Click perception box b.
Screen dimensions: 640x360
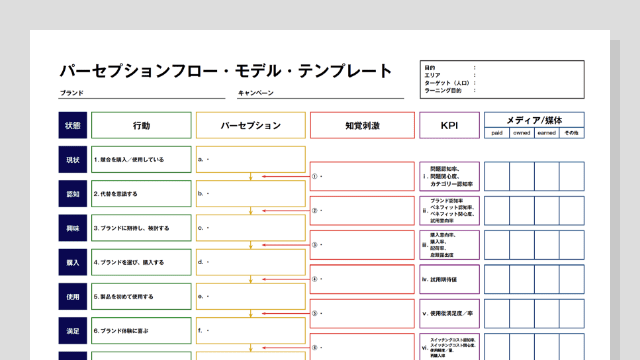(x=251, y=194)
